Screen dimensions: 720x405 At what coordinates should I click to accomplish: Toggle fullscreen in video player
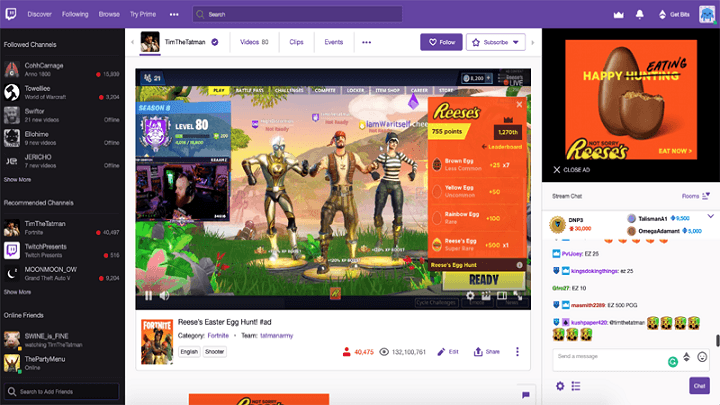tap(518, 296)
